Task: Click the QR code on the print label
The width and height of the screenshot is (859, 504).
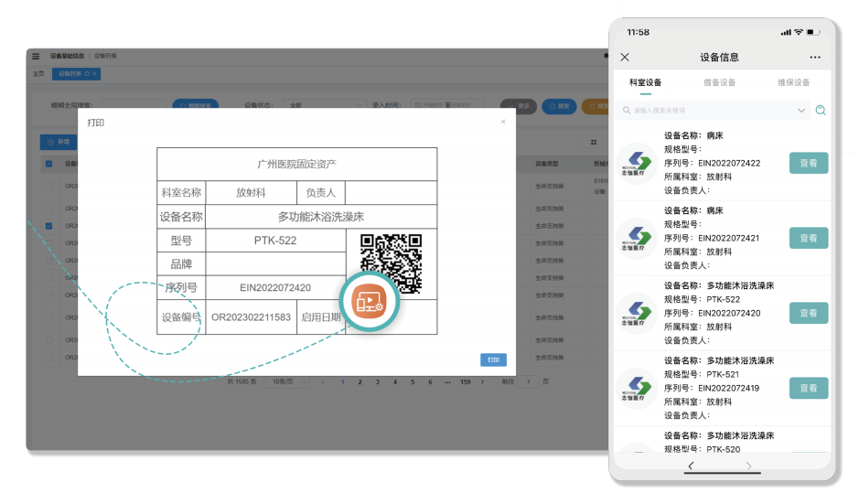Action: 391,263
